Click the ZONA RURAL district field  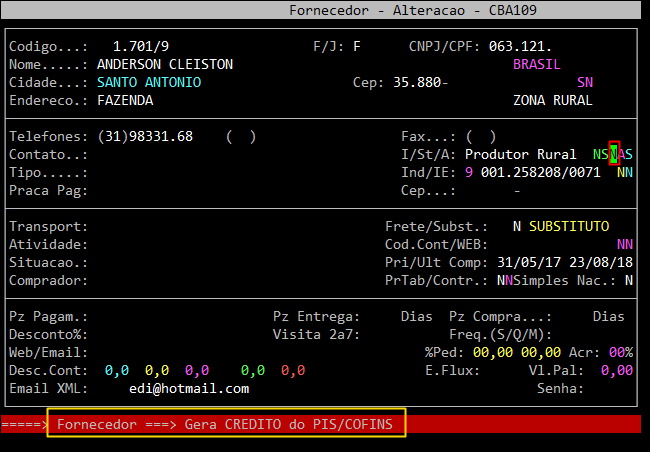[x=553, y=100]
